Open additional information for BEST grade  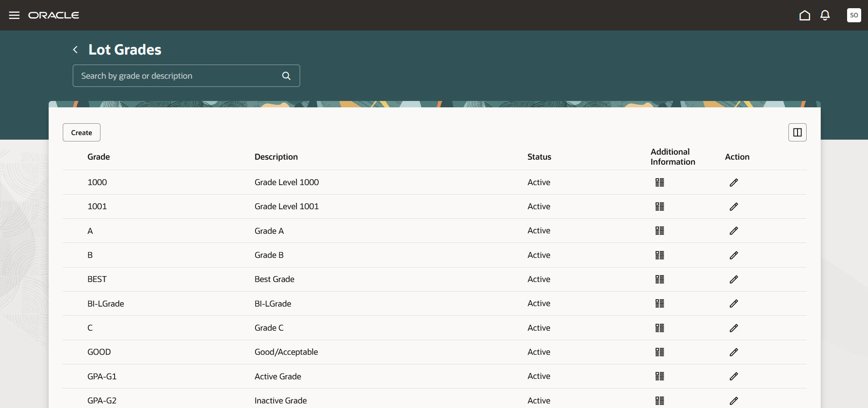660,279
